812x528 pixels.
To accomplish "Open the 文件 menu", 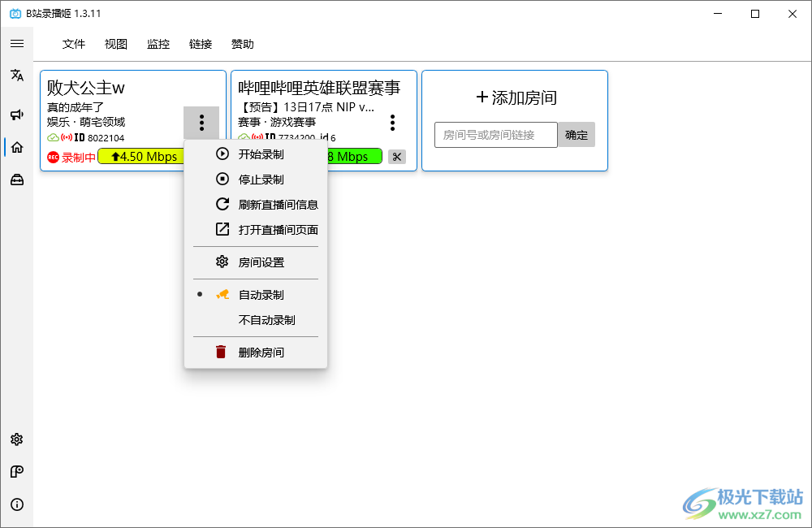I will (74, 44).
